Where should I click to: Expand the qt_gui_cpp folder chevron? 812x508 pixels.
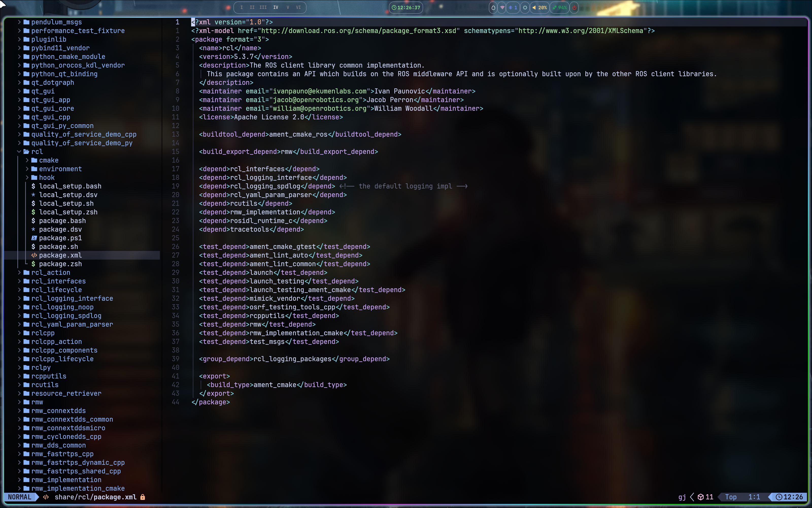click(x=19, y=117)
